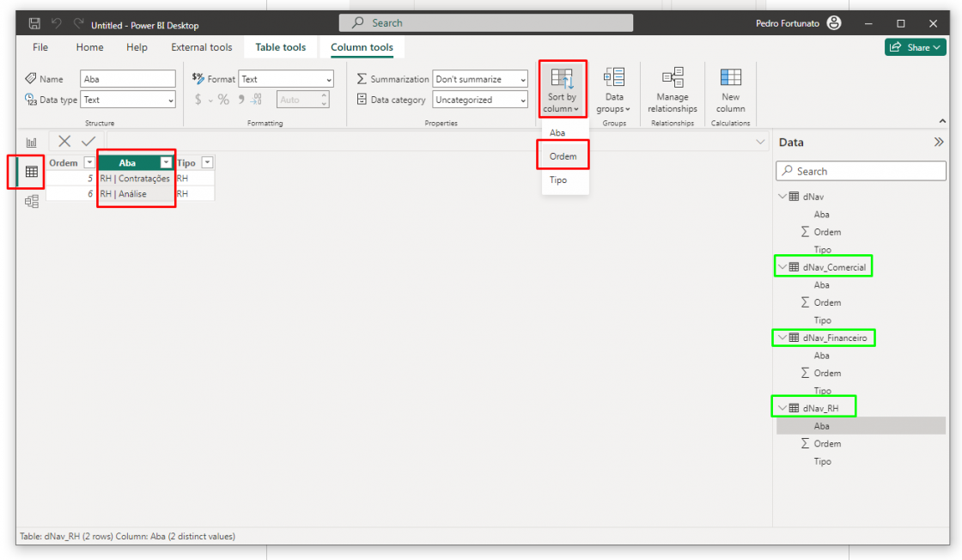
Task: Open the Data groups tool
Action: (x=614, y=91)
